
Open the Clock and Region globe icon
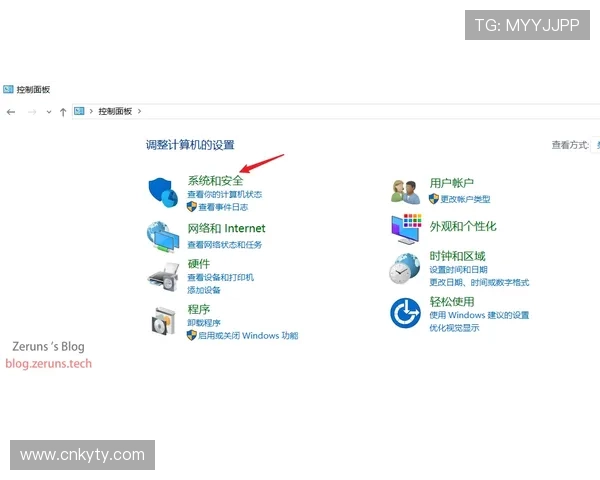tap(404, 268)
